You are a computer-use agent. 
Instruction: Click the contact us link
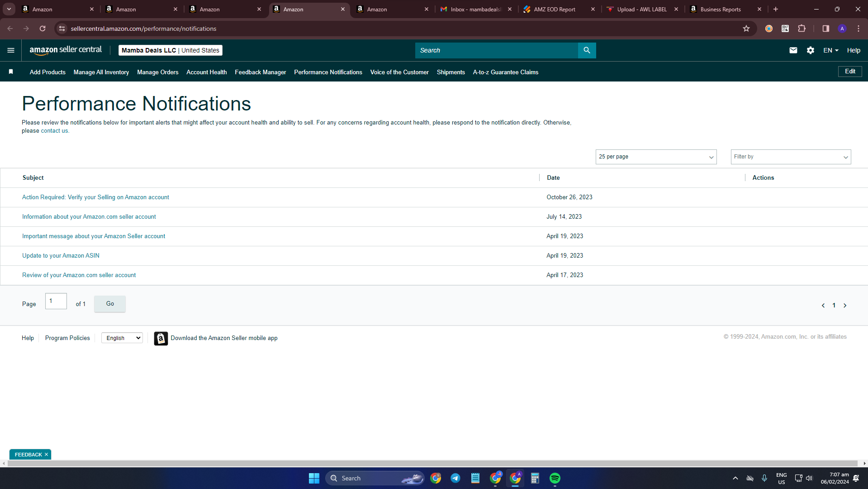pyautogui.click(x=54, y=131)
